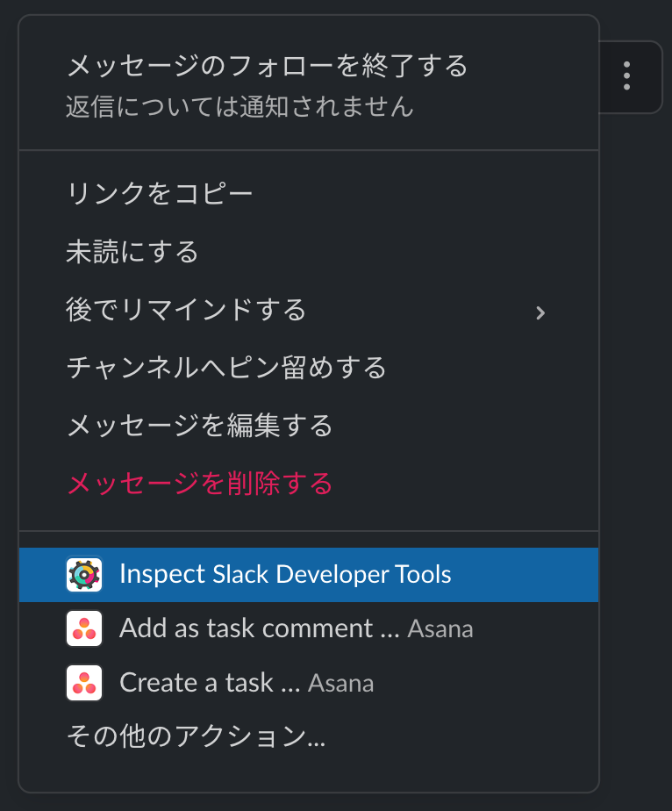Screen dimensions: 672x811
Task: Select メッセージのフォローを終了する to unfollow message
Action: (267, 66)
